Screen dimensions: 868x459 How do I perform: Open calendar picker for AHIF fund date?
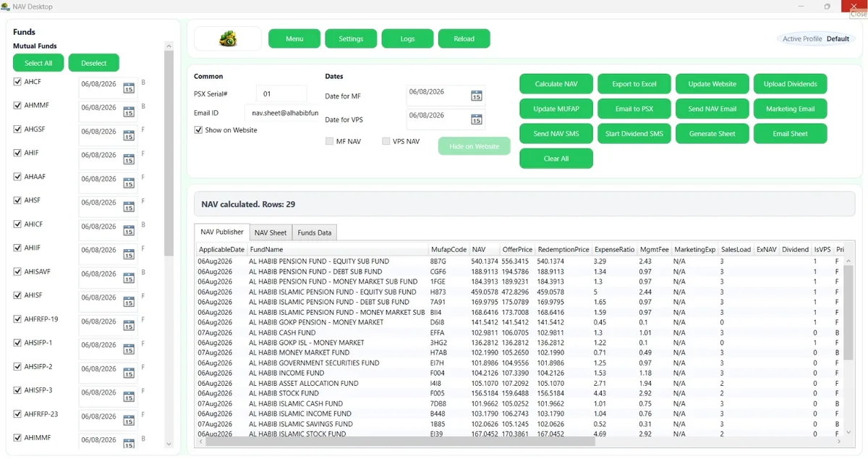coord(129,160)
